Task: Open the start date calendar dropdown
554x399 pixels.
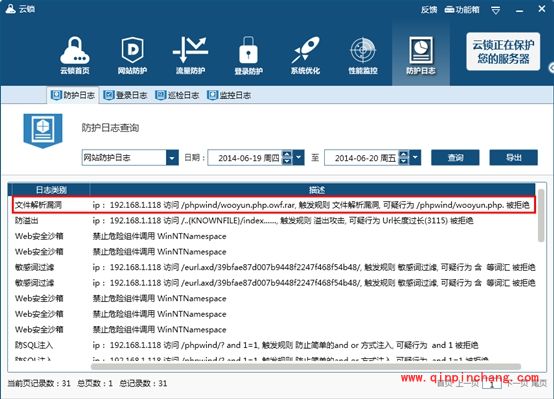Action: click(298, 158)
